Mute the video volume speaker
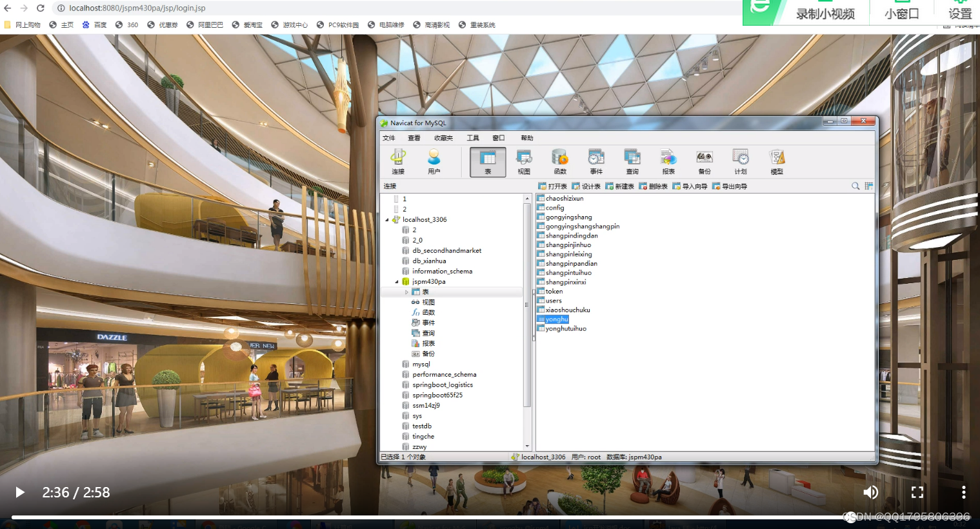This screenshot has height=529, width=980. (871, 492)
